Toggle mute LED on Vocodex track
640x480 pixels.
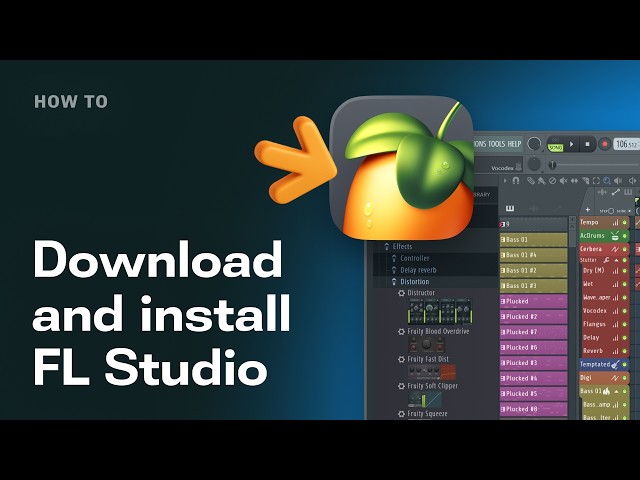[x=624, y=311]
